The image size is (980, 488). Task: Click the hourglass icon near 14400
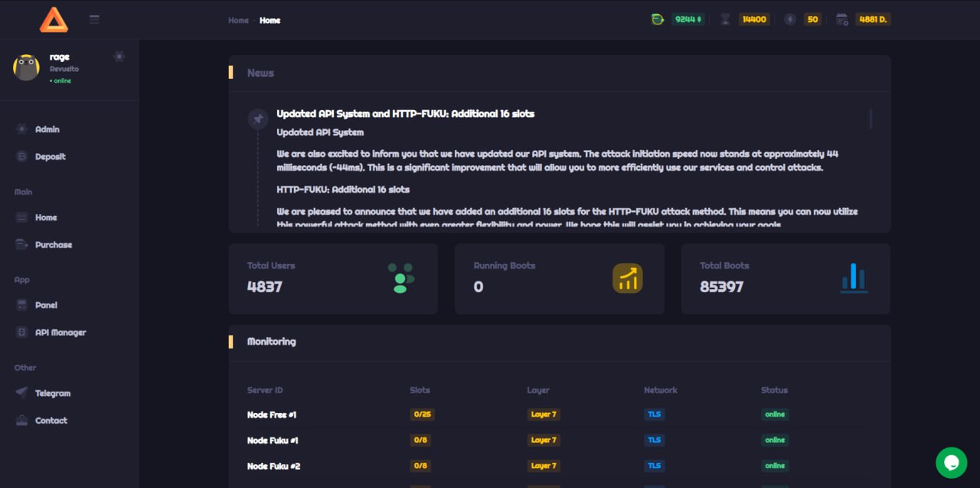coord(725,20)
